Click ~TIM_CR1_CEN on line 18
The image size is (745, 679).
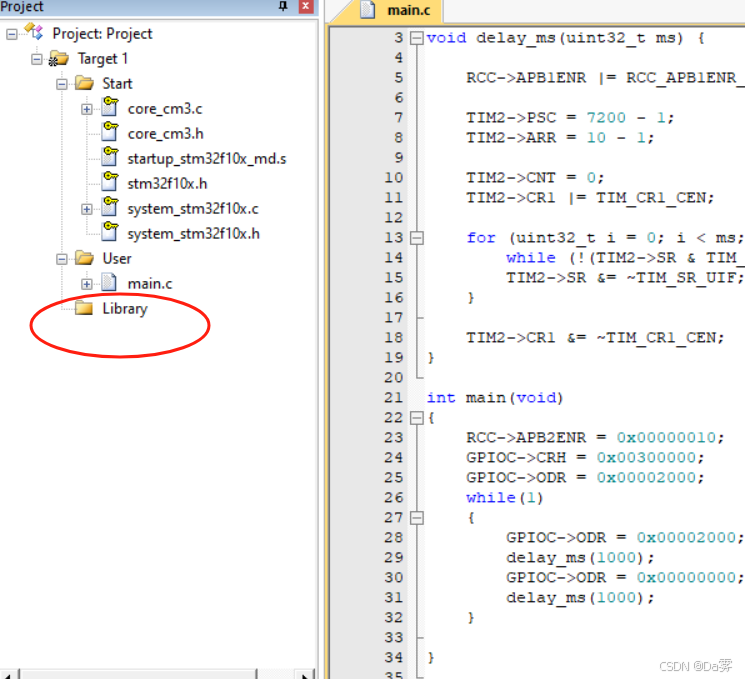[656, 338]
